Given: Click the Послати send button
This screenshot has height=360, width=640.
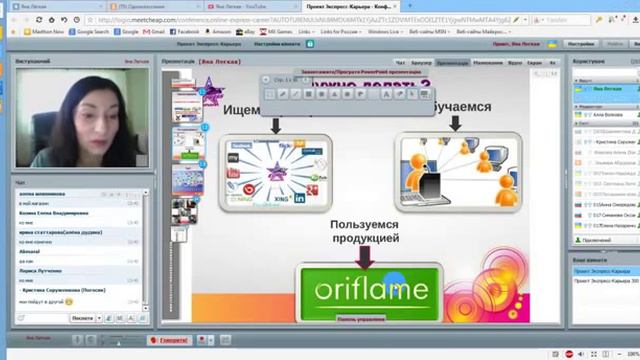Looking at the screenshot, I should [x=82, y=318].
